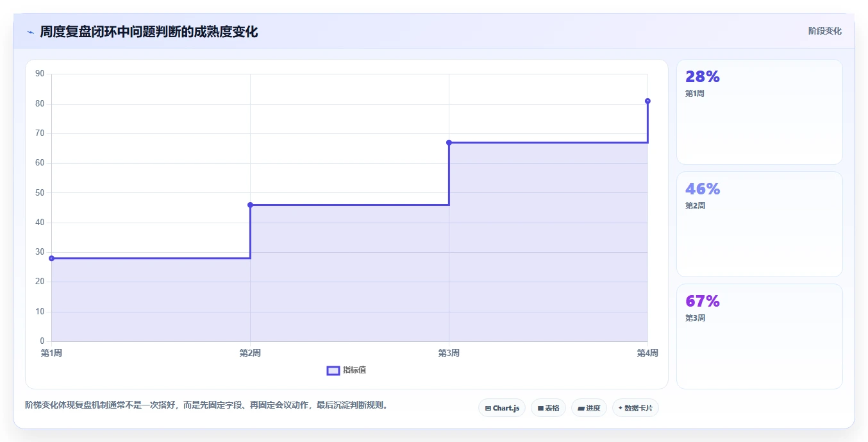This screenshot has width=868, height=442.
Task: Click the y-axis label 0
Action: point(42,341)
